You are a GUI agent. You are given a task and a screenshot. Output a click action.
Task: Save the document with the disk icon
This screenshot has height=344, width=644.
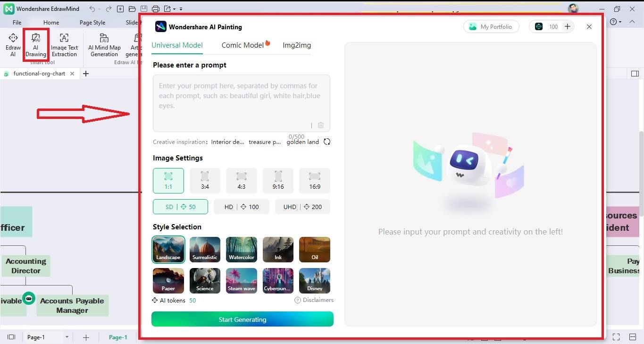144,9
